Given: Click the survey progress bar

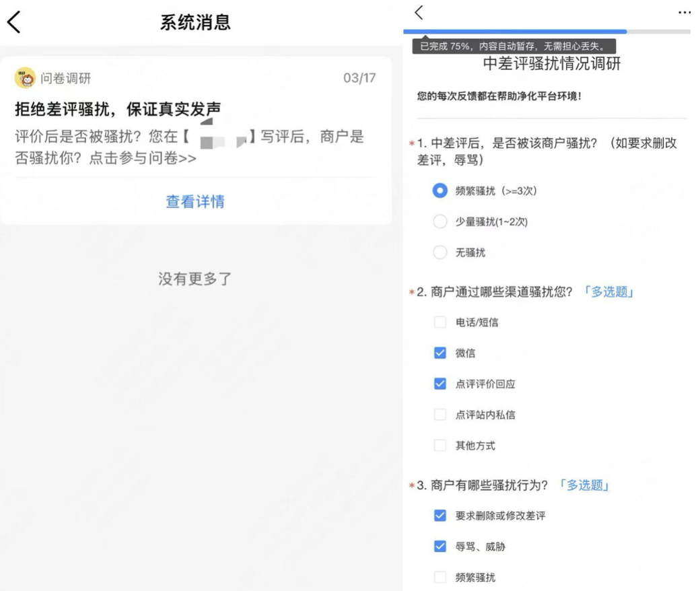Looking at the screenshot, I should (x=547, y=32).
